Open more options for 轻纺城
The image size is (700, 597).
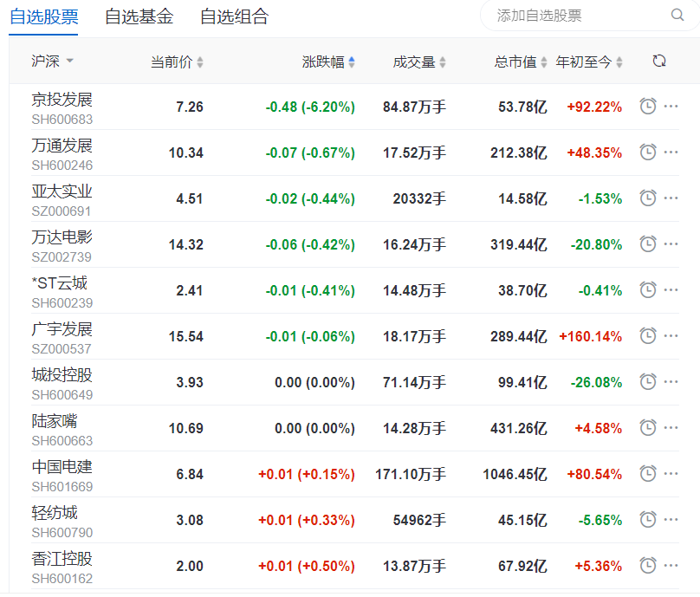tap(671, 519)
